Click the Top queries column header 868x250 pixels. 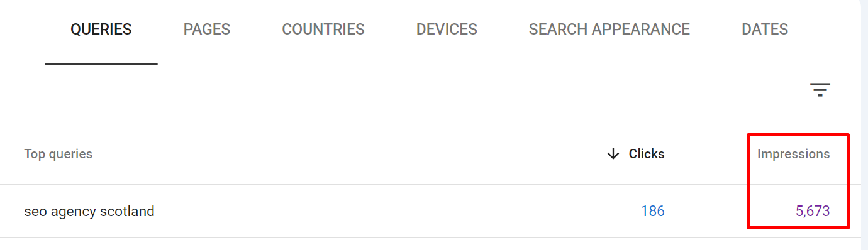(58, 154)
